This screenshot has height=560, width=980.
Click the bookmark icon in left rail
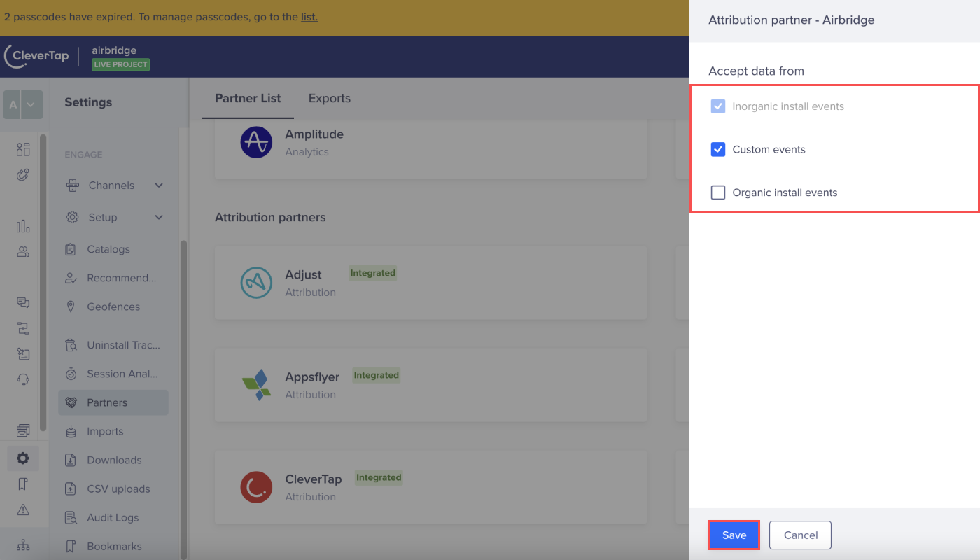(x=23, y=484)
